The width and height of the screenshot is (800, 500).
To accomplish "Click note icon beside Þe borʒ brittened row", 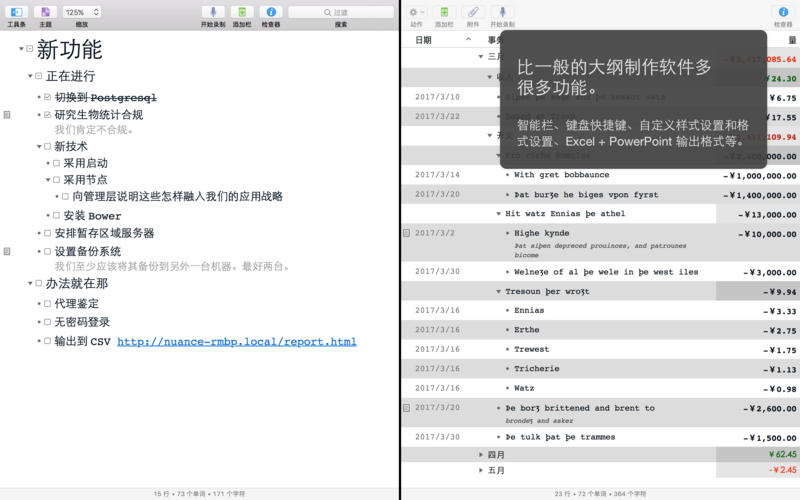I will [407, 408].
